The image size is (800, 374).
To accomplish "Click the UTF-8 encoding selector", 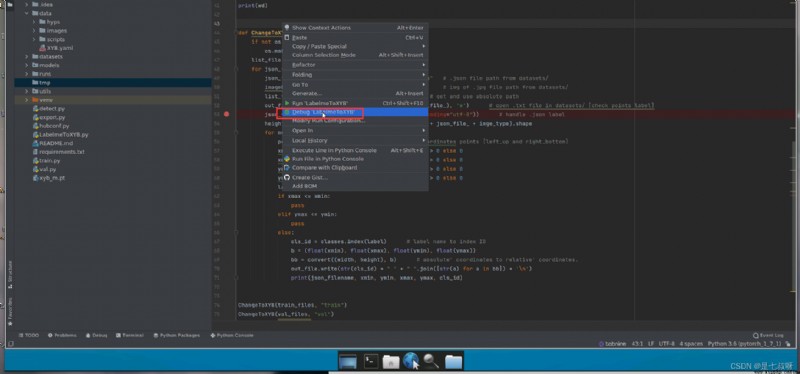I will coord(667,344).
